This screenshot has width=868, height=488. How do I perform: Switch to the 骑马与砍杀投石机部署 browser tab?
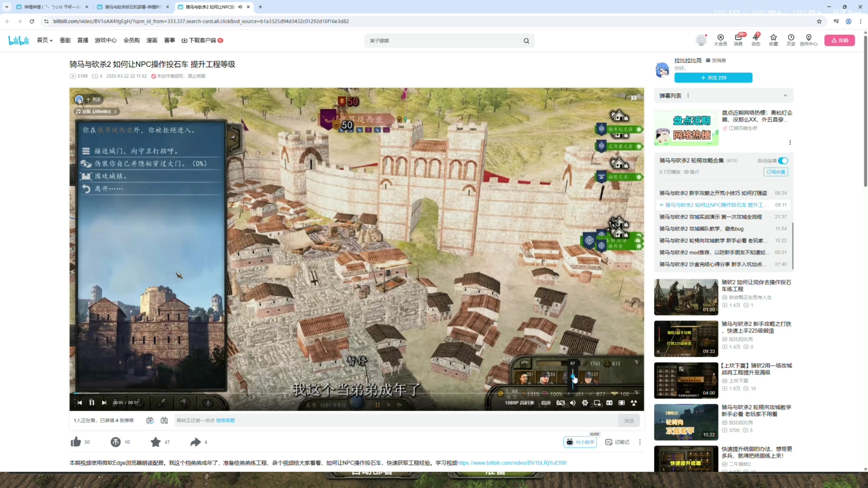coord(133,7)
